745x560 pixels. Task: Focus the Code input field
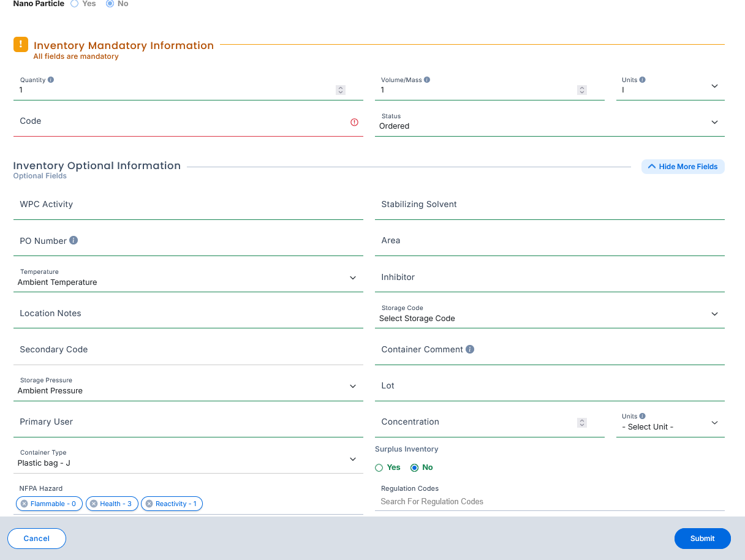(188, 122)
